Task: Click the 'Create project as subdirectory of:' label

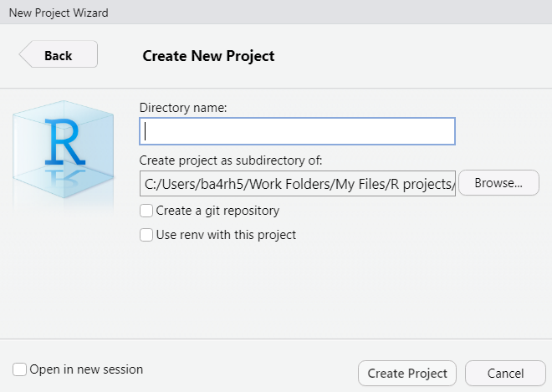Action: pos(231,160)
